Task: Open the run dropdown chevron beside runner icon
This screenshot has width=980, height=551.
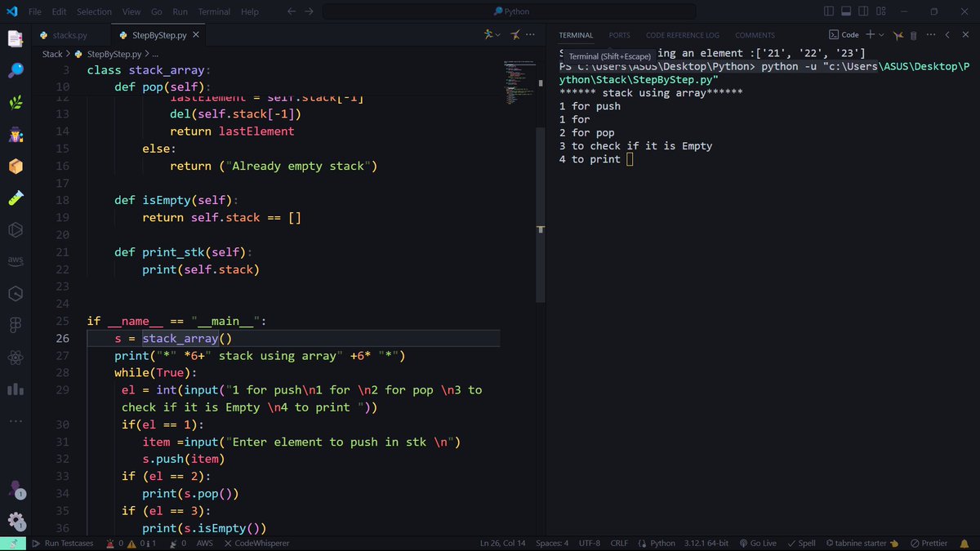Action: [x=498, y=35]
